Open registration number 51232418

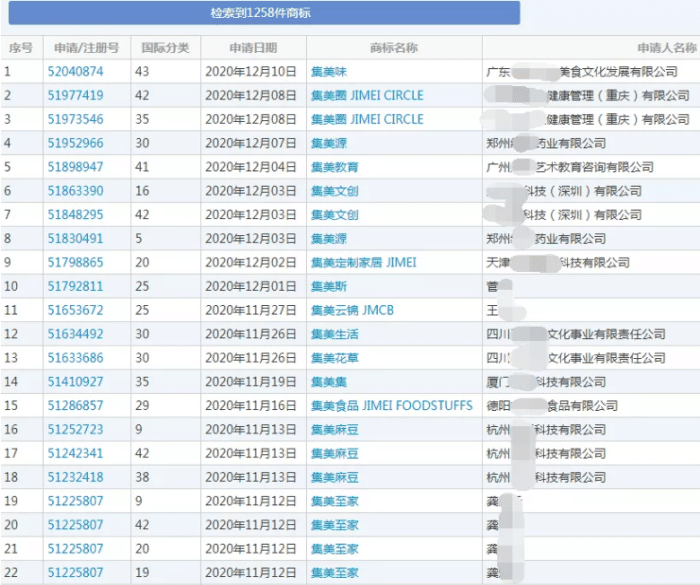click(x=75, y=477)
